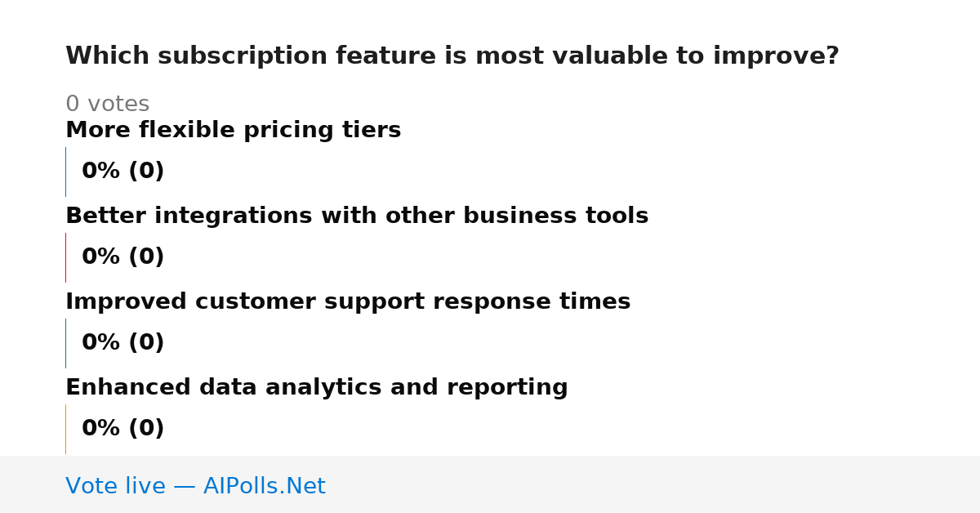Click the red bar under integrations option
This screenshot has width=980, height=513.
coord(65,257)
